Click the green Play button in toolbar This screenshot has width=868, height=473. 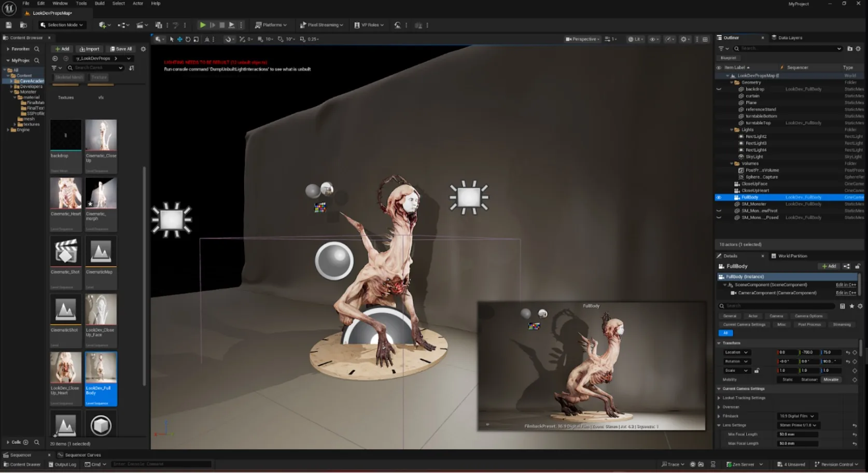coord(203,25)
